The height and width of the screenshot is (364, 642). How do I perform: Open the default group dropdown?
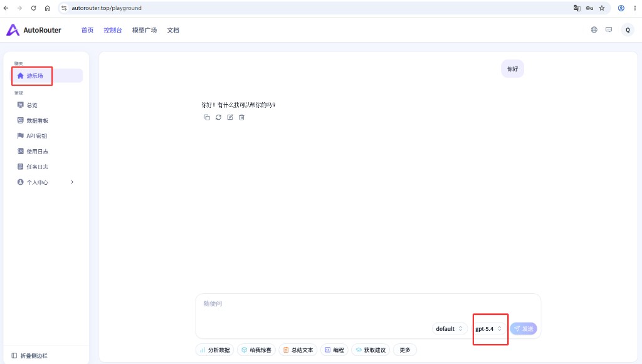click(x=449, y=329)
